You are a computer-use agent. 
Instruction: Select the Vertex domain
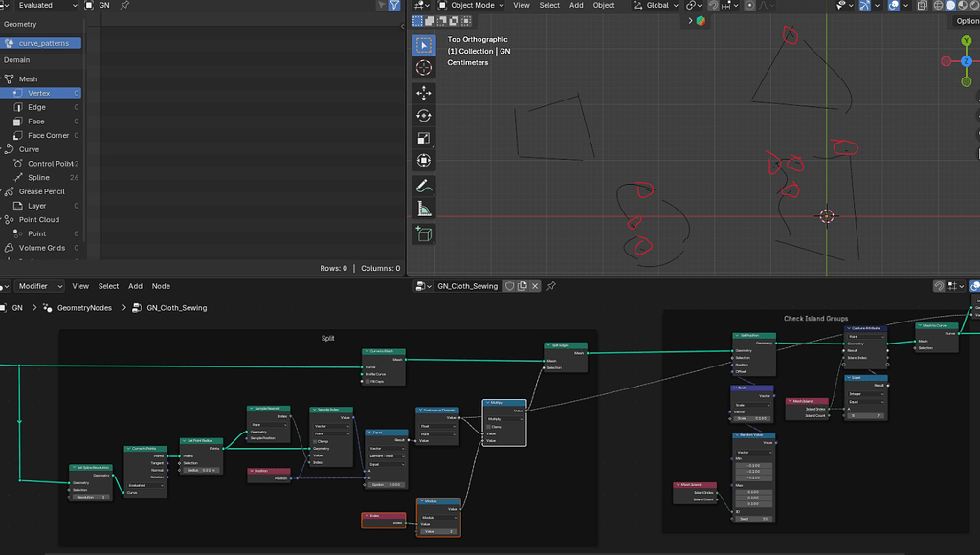[x=40, y=93]
